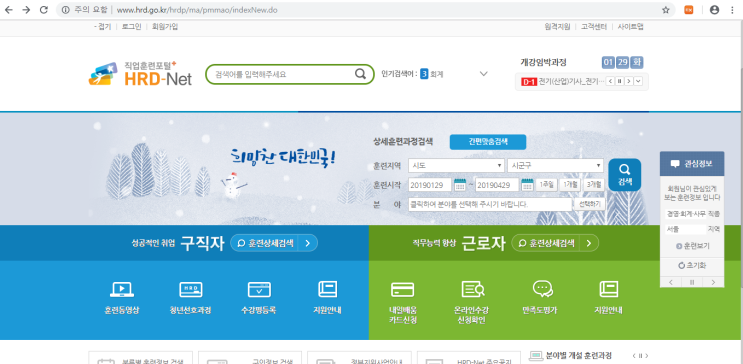
Task: Show next 개강임박과정 item
Action: [x=628, y=82]
